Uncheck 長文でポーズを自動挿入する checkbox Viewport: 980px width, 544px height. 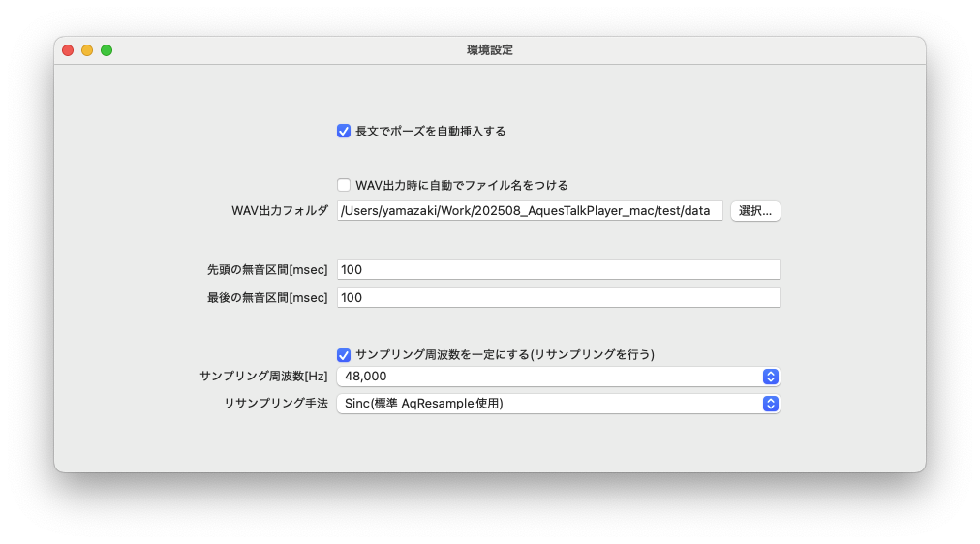344,131
